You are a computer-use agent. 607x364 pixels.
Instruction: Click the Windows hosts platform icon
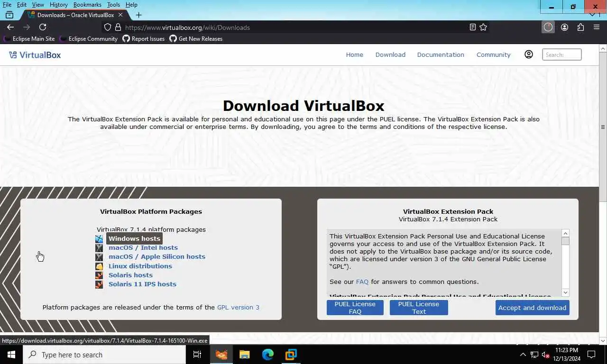point(99,239)
